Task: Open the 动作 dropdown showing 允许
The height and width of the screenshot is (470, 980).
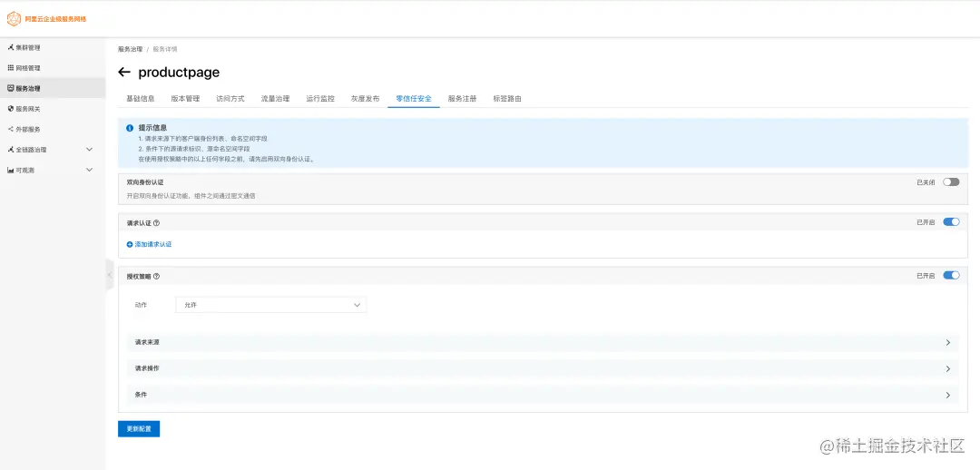Action: (271, 305)
